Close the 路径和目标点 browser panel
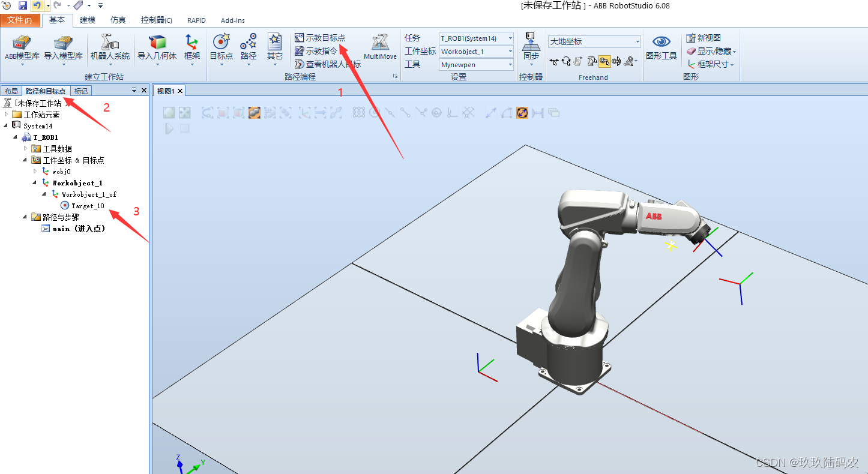The image size is (868, 474). (x=144, y=91)
